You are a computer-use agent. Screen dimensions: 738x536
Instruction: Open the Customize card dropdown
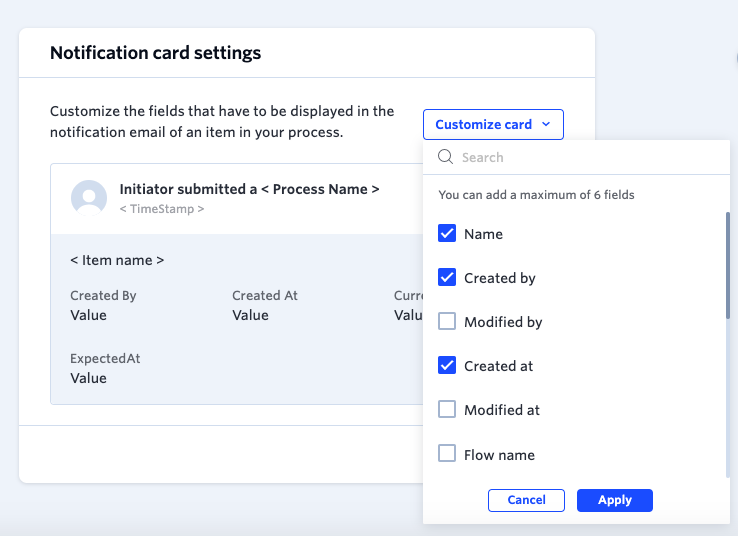coord(493,125)
